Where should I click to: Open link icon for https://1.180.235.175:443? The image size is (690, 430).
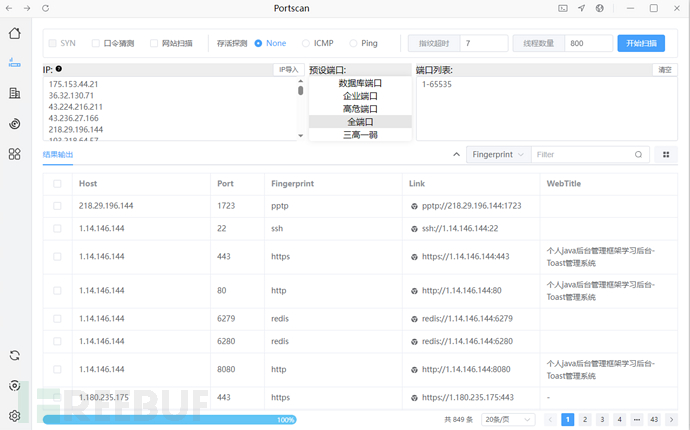click(x=414, y=398)
